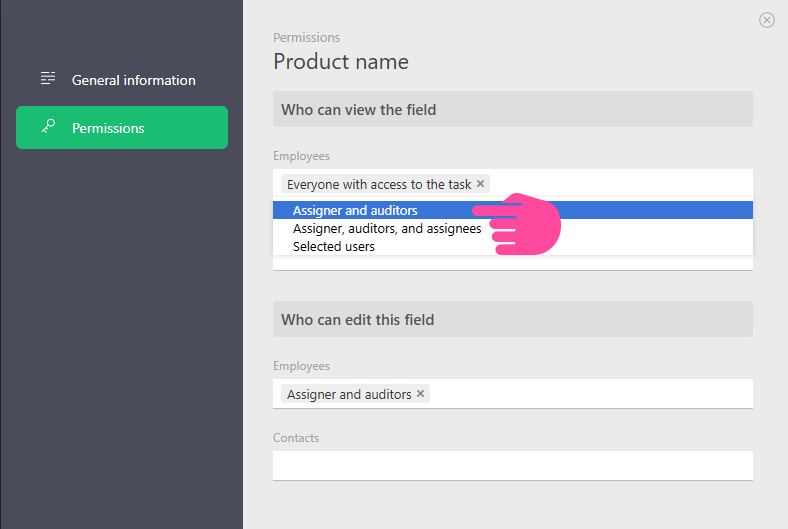Click the "Product name" title
This screenshot has height=529, width=788.
(341, 62)
